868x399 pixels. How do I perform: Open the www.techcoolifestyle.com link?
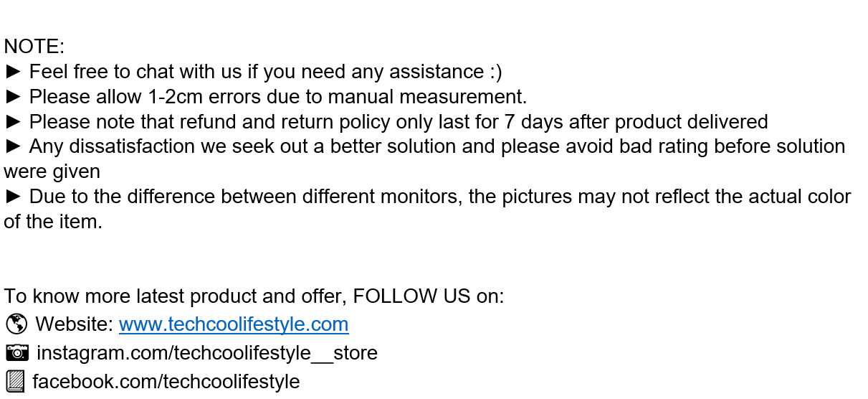234,324
